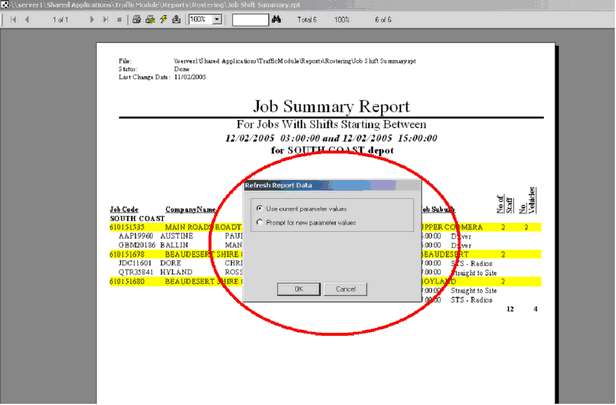Open the 100% zoom level dropdown
This screenshot has width=616, height=405.
click(218, 19)
